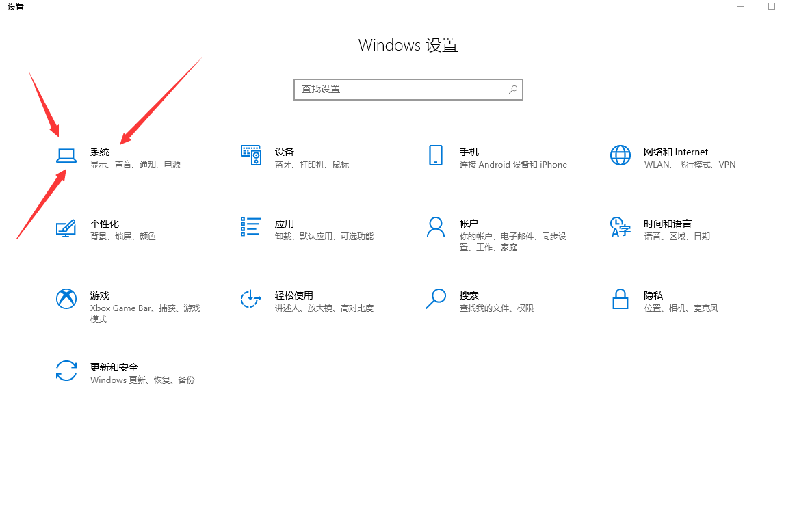Click the Xbox Game Bar description text
Viewport: 797px width, 532px height.
coord(145,313)
